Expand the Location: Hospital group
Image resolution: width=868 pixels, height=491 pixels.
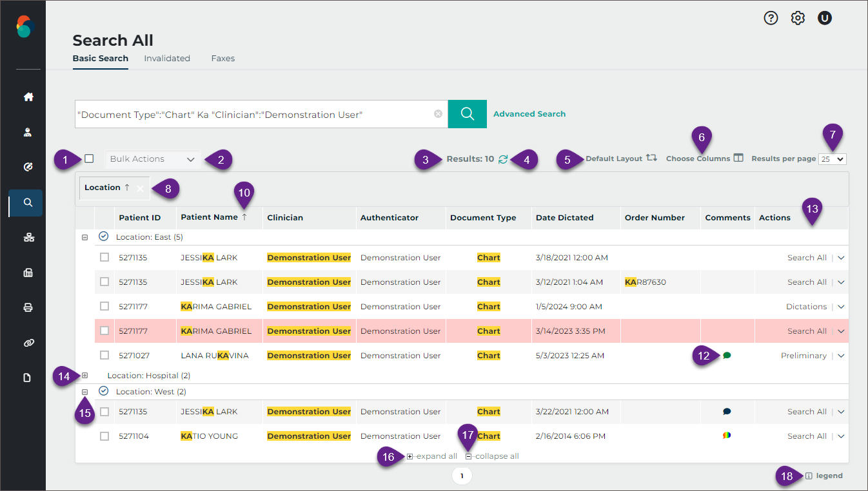pyautogui.click(x=84, y=376)
